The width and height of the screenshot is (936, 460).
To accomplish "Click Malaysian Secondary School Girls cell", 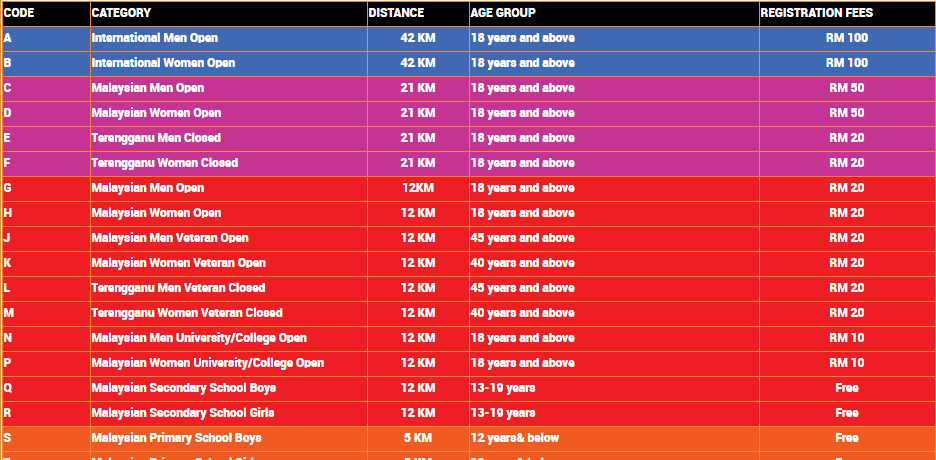I will [229, 413].
